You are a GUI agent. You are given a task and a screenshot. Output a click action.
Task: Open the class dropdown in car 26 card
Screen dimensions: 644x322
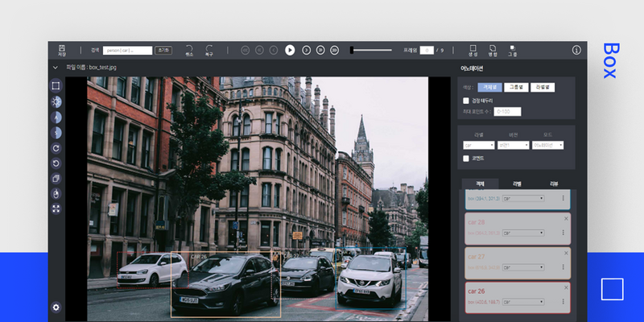(x=524, y=301)
